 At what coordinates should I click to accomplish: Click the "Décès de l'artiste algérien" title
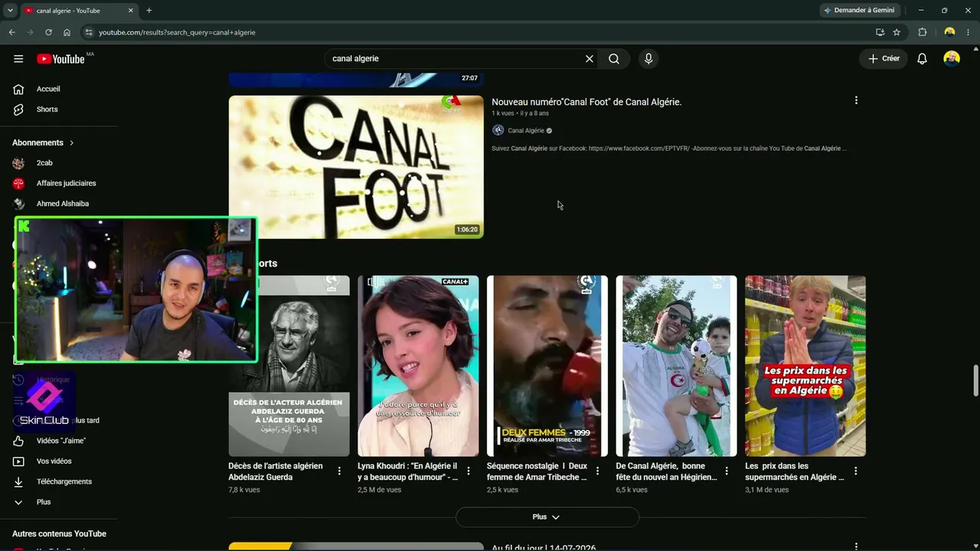(x=276, y=471)
